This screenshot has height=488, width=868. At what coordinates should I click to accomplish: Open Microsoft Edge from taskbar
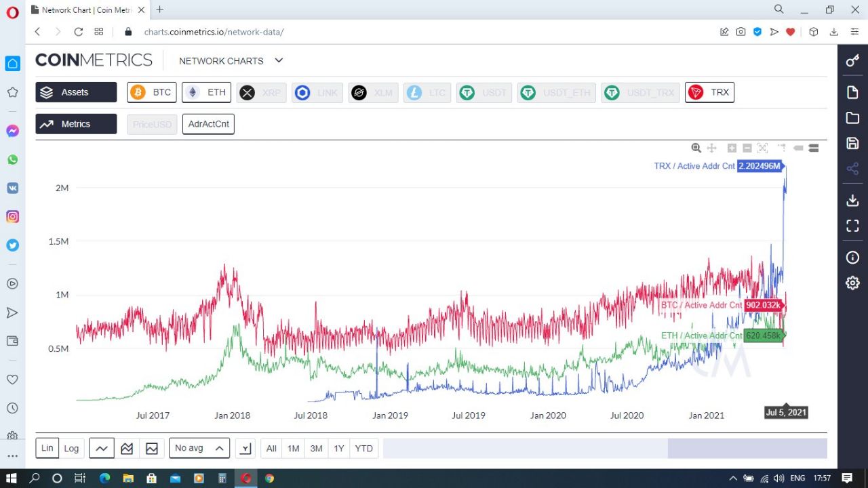tap(104, 478)
